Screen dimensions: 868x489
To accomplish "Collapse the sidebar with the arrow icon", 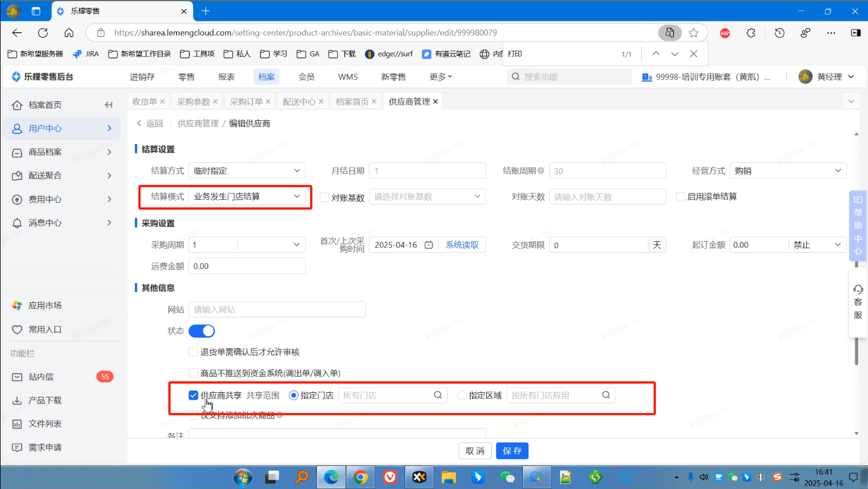I will tap(108, 105).
